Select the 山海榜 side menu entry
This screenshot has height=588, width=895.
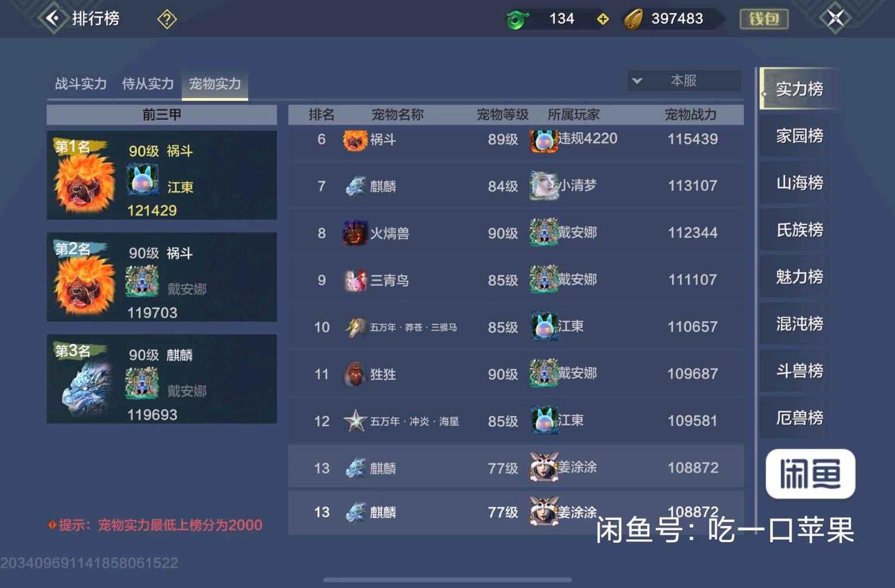[x=799, y=182]
